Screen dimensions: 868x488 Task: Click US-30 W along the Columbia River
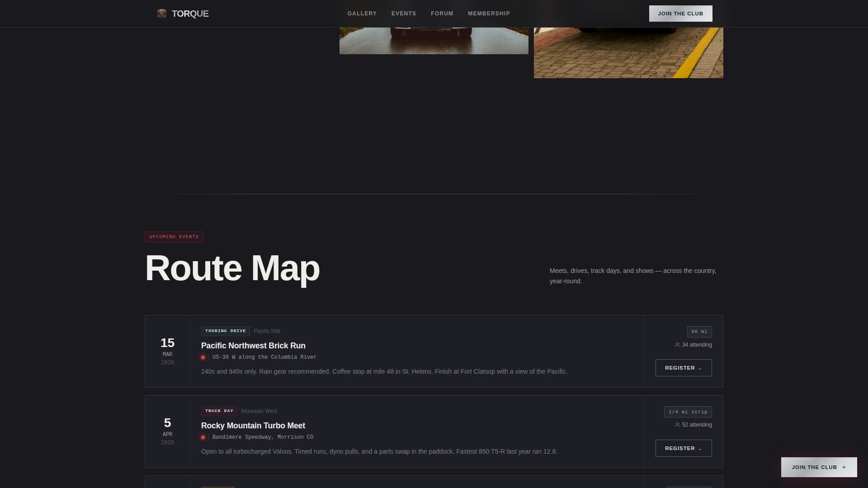(264, 357)
